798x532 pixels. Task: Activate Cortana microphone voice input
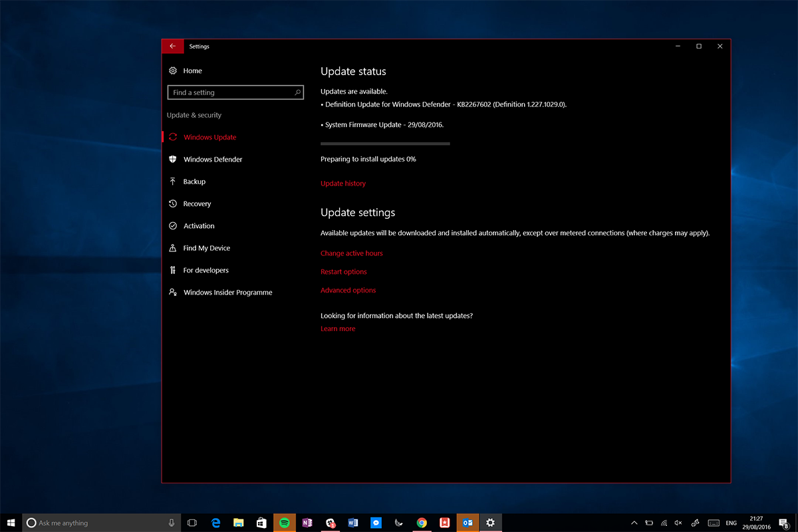click(171, 523)
